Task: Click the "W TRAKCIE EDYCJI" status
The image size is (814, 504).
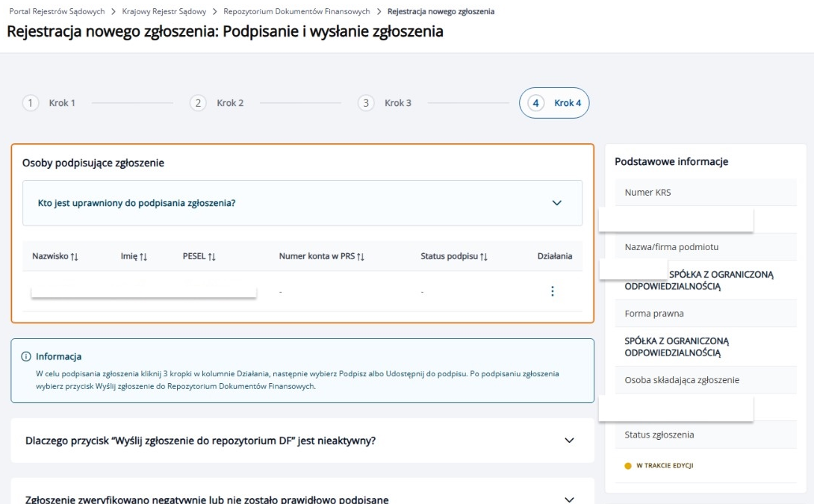Action: [659, 466]
